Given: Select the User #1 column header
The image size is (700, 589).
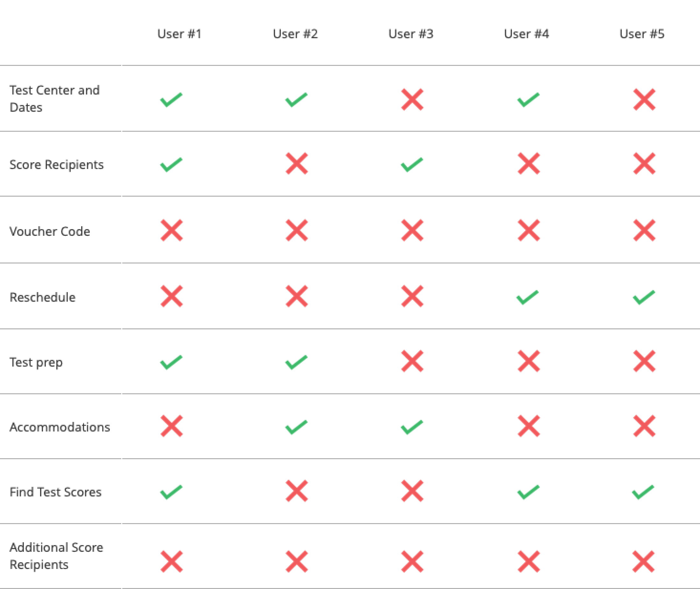Looking at the screenshot, I should click(179, 34).
